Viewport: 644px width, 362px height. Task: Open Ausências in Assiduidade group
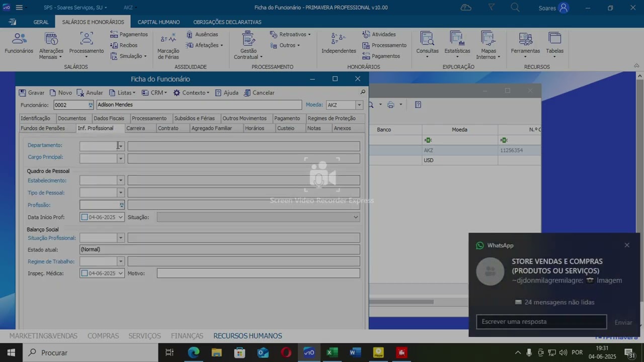coord(202,34)
